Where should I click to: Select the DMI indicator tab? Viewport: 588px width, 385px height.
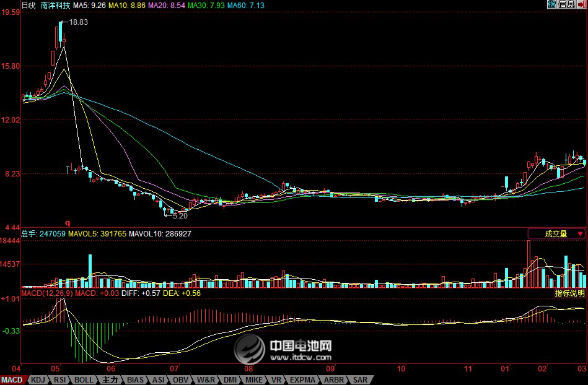[x=230, y=379]
